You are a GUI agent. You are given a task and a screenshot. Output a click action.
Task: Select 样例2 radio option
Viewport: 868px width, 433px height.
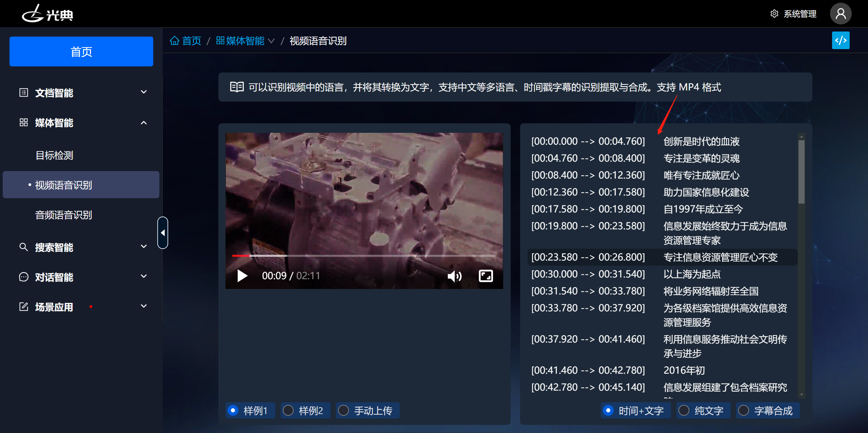point(305,411)
